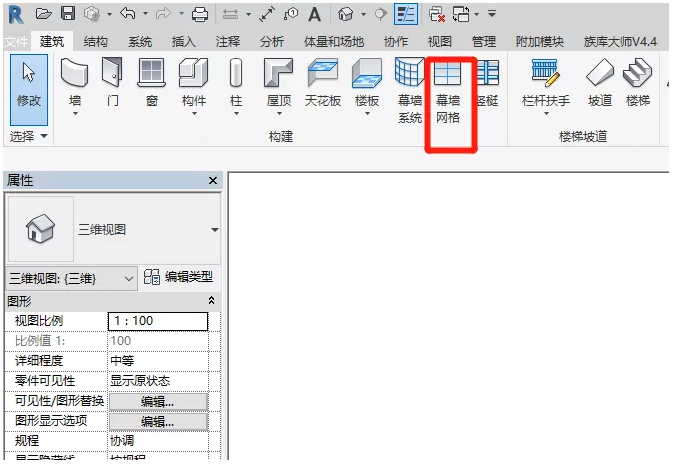Open a project with the folder icon
Screen dimensions: 676x466
coord(44,14)
